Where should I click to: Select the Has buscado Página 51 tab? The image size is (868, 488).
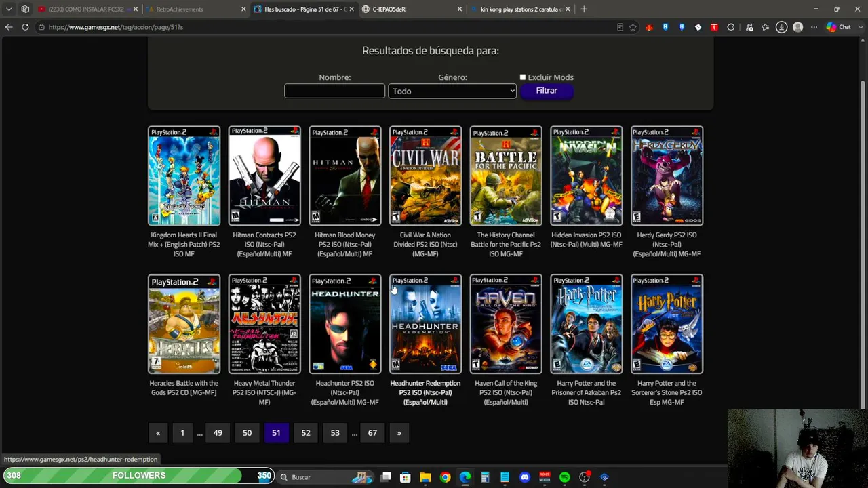304,9
